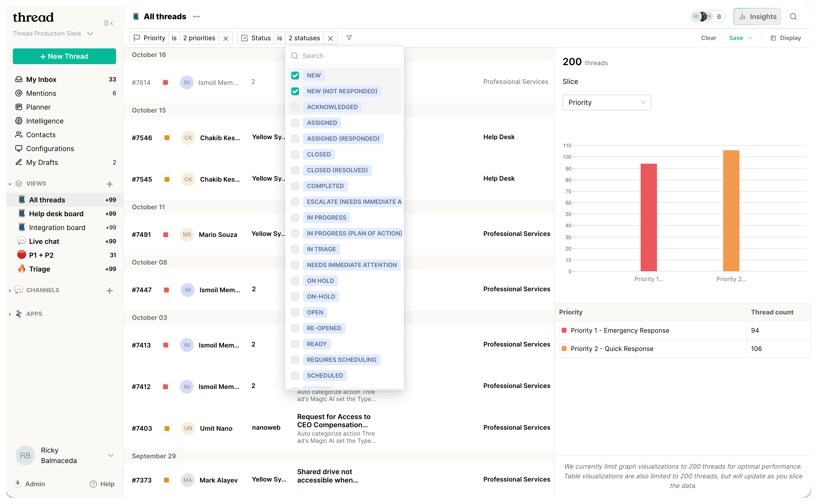Enable the IN PROGRESS status checkbox
The height and width of the screenshot is (504, 817).
295,218
